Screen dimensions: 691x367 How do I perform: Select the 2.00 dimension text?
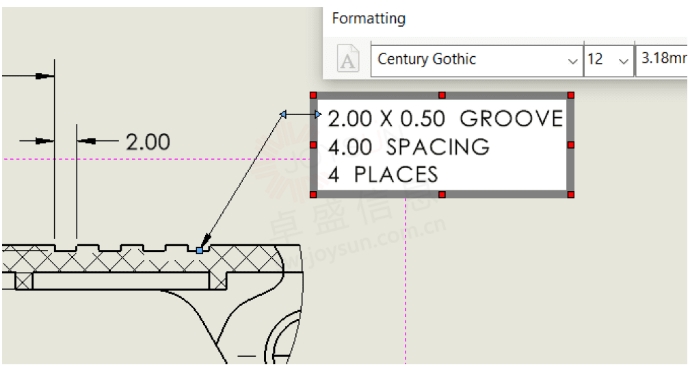coord(148,142)
